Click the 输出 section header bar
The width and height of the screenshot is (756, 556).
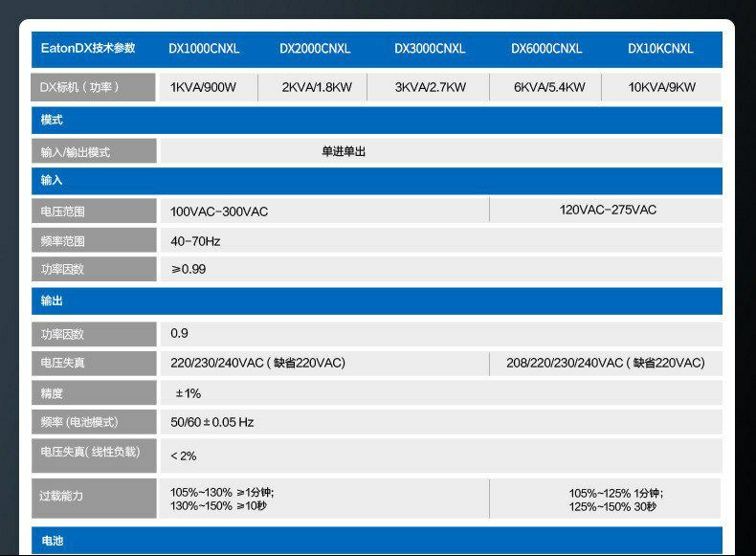pos(376,301)
